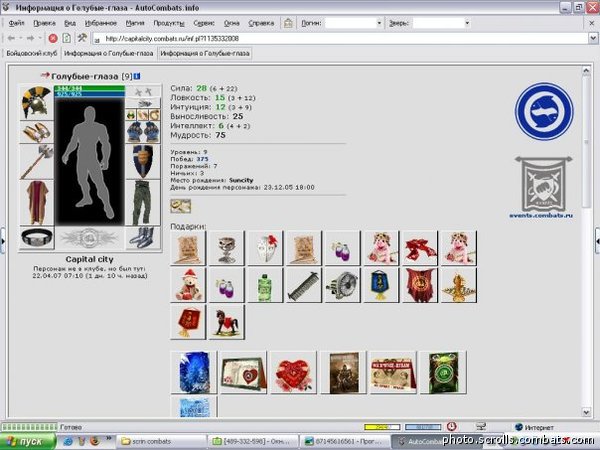Click the scroll icon below character birthday
The image size is (600, 450).
[x=181, y=206]
